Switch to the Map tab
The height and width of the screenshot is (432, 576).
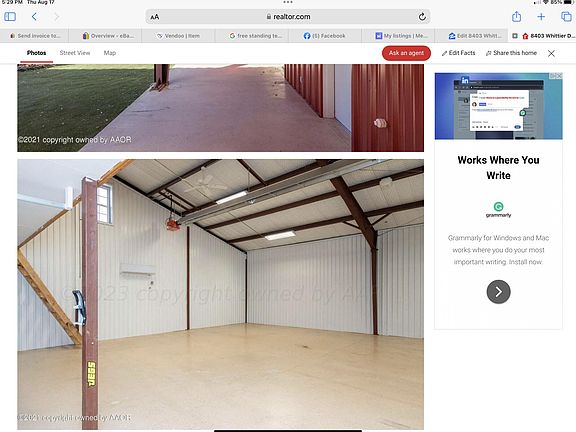tap(109, 53)
